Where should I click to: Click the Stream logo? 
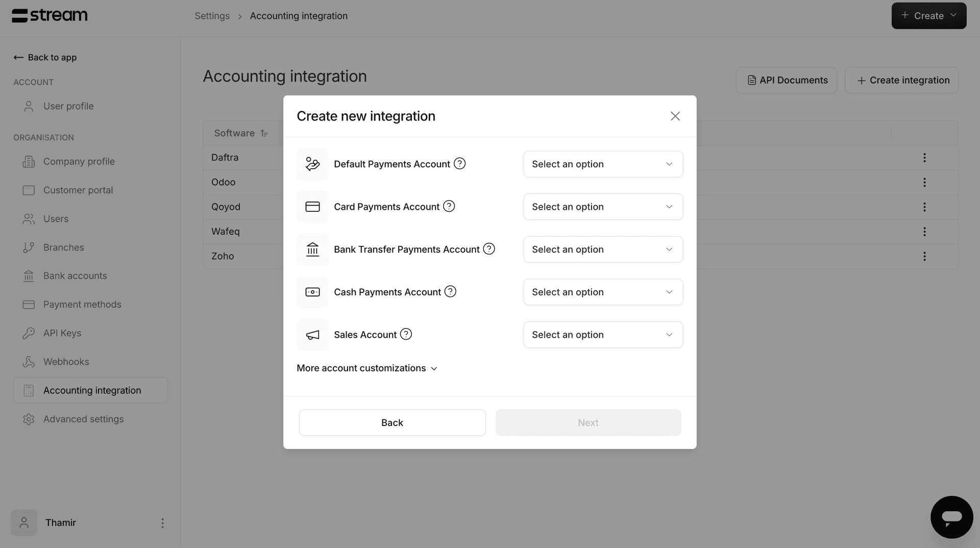[50, 16]
